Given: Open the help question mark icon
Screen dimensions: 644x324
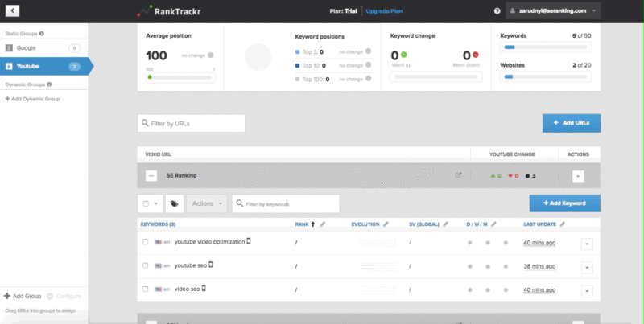Looking at the screenshot, I should point(497,11).
